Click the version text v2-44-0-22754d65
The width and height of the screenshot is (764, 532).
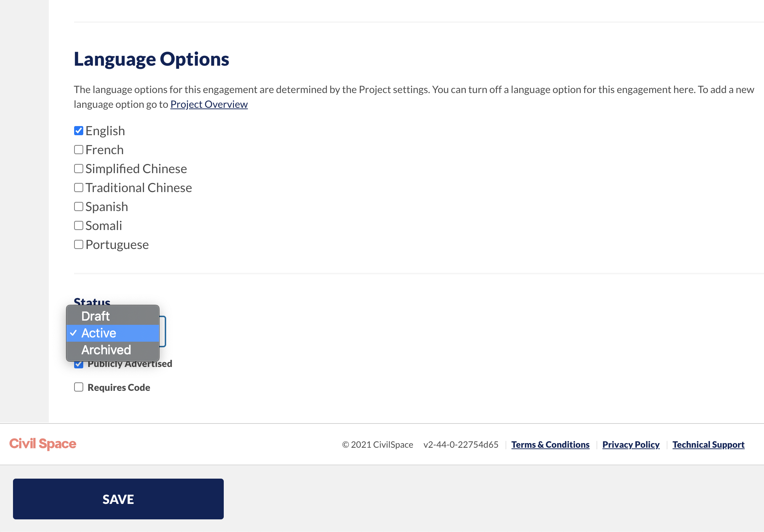461,445
